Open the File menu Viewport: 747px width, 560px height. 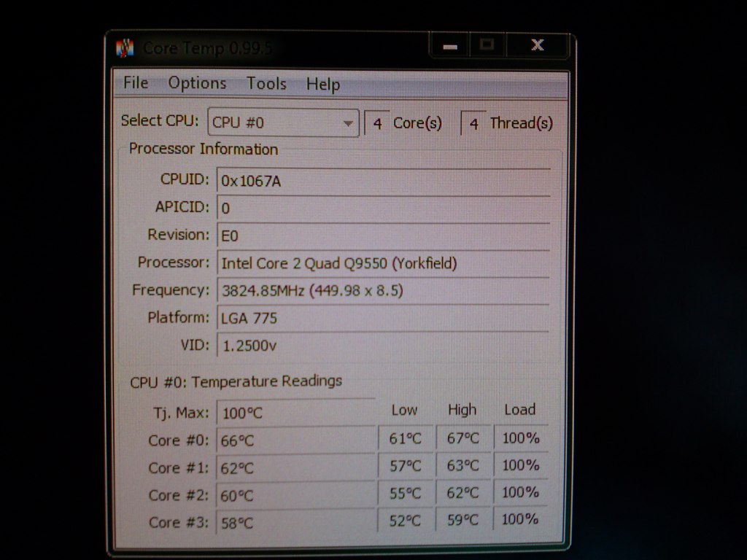point(136,82)
